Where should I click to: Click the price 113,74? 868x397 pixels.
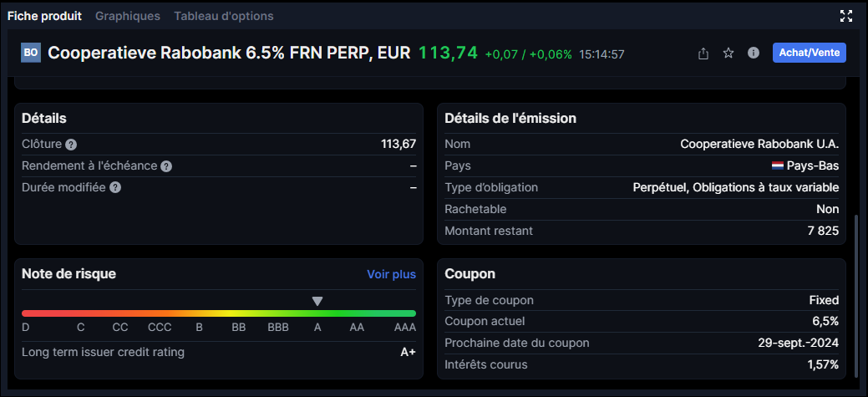(448, 53)
